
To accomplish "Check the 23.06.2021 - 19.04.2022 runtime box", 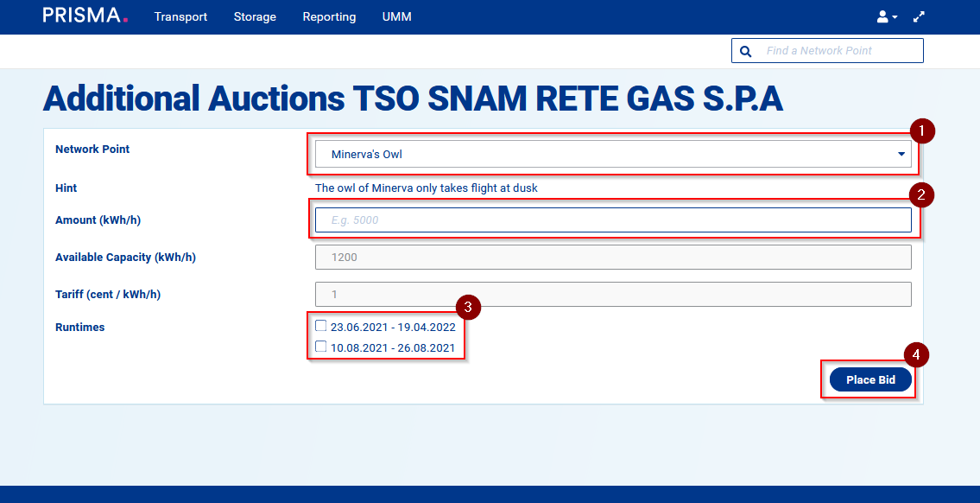I will click(321, 327).
